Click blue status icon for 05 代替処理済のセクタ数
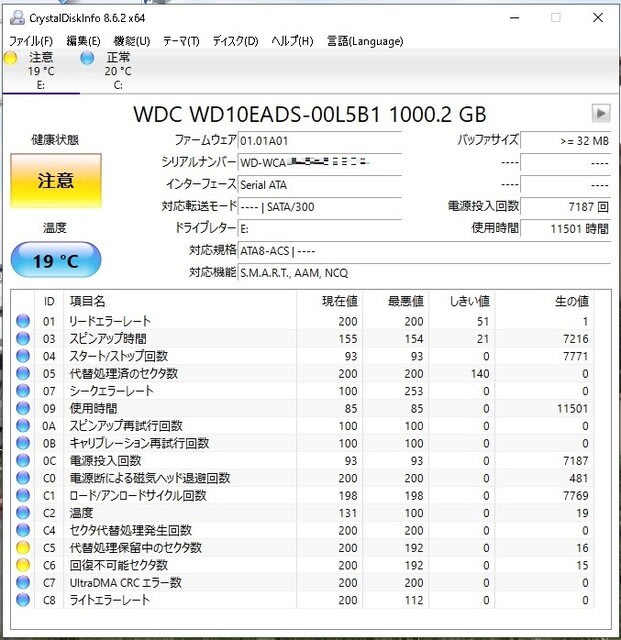This screenshot has height=640, width=621. [23, 373]
